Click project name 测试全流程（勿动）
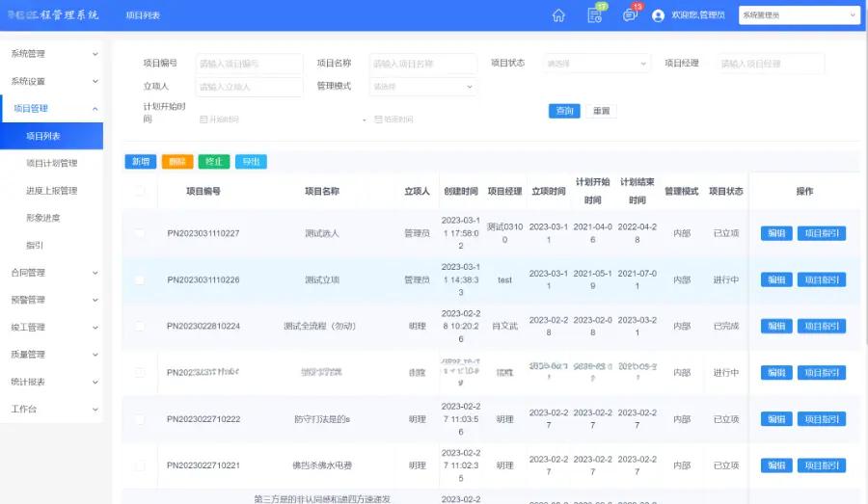Screen dimensions: 868x504 click(x=320, y=327)
